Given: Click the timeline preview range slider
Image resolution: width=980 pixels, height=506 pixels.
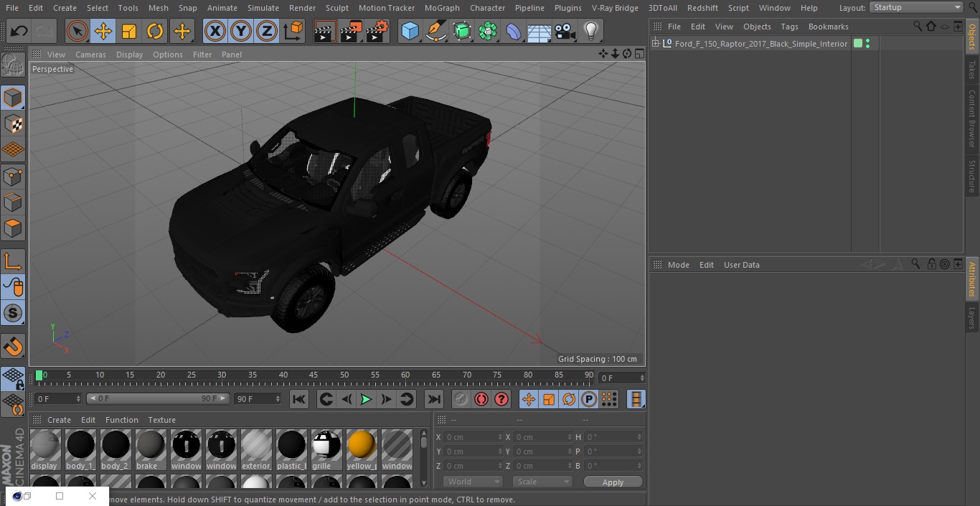Looking at the screenshot, I should pyautogui.click(x=158, y=398).
